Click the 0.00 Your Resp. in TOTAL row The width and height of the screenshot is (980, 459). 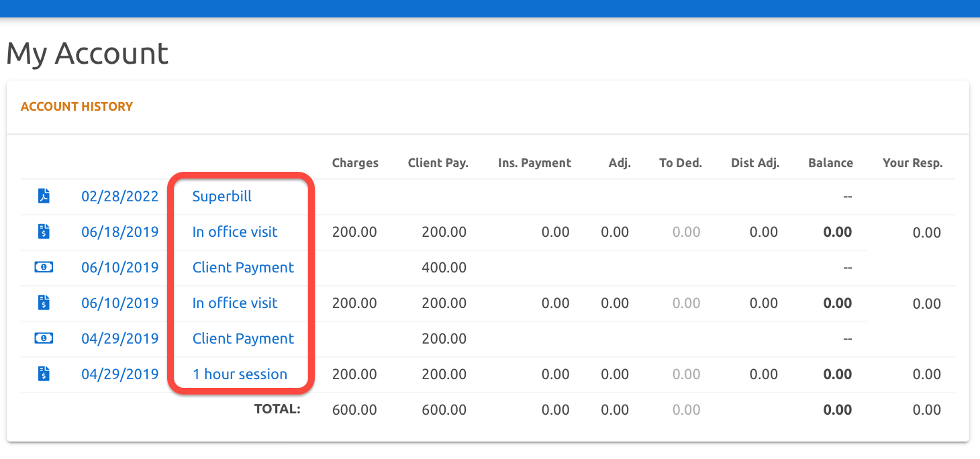pos(927,409)
